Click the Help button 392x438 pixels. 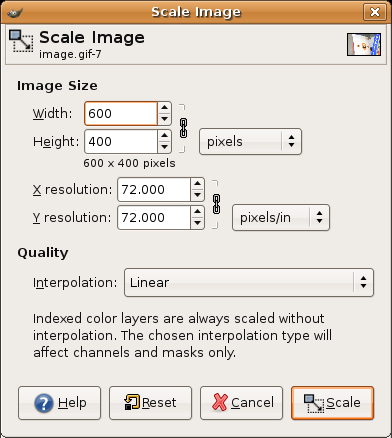[x=59, y=403]
